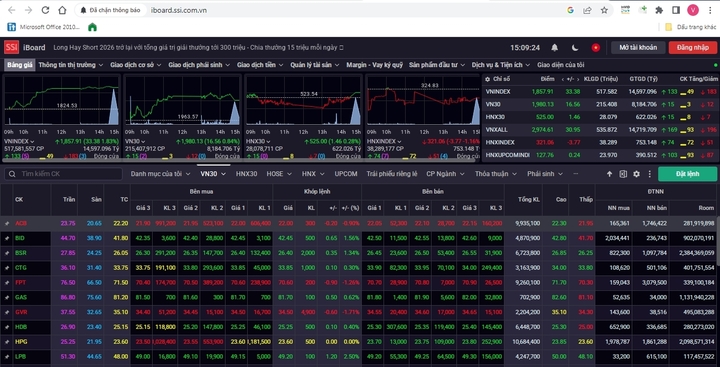Click the pin icon for LPB row
This screenshot has width=720, height=367.
pos(7,356)
